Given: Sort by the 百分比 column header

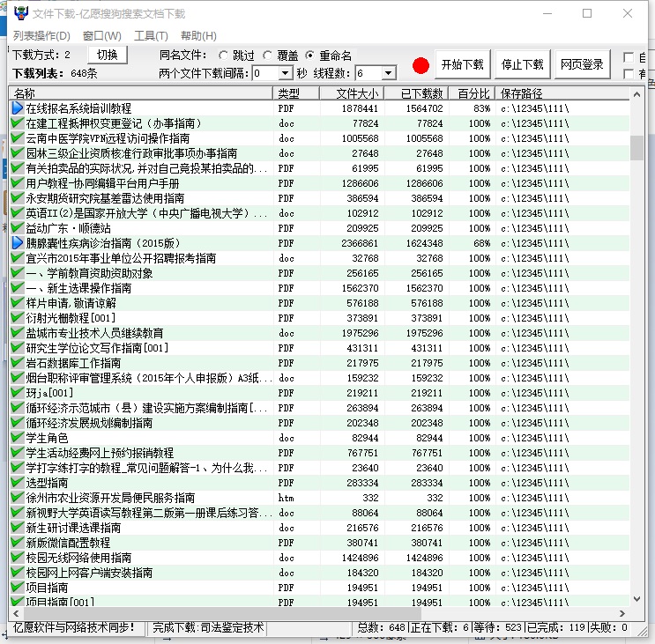Looking at the screenshot, I should (472, 93).
